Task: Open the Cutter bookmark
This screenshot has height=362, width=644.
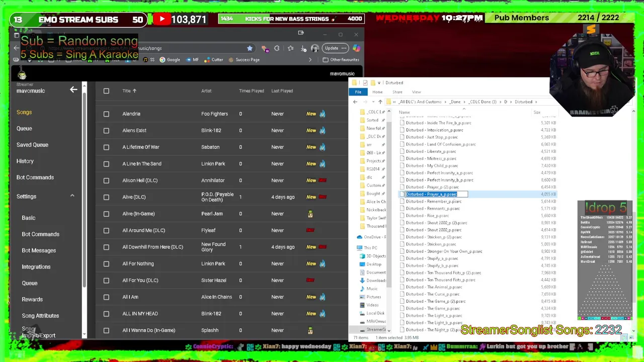Action: tap(214, 60)
